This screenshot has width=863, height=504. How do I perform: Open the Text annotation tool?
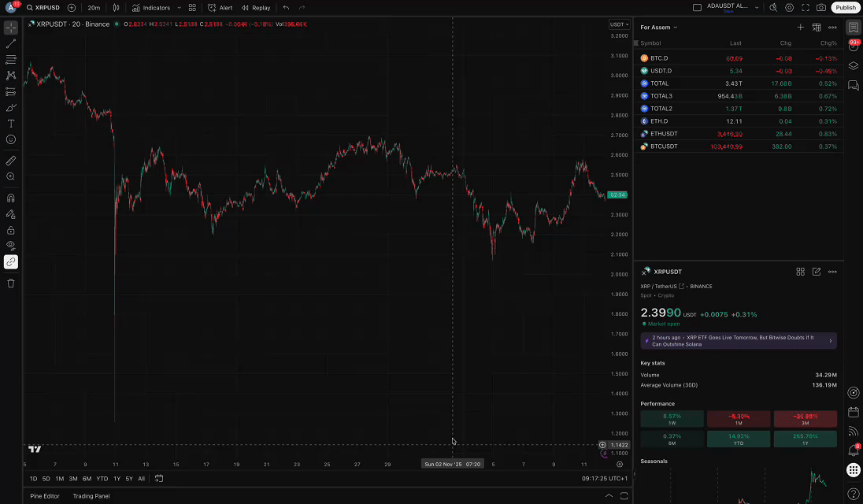pos(10,123)
